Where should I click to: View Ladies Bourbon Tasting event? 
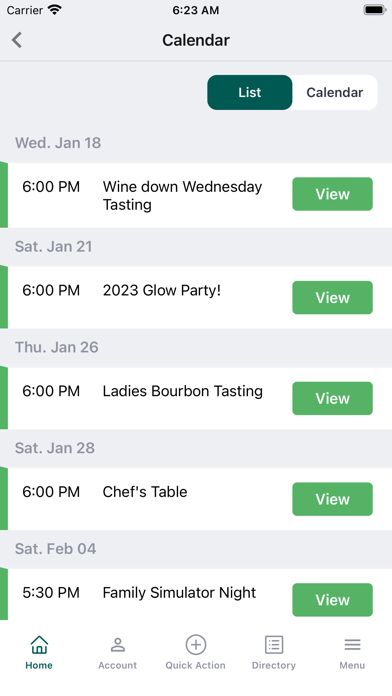click(332, 398)
